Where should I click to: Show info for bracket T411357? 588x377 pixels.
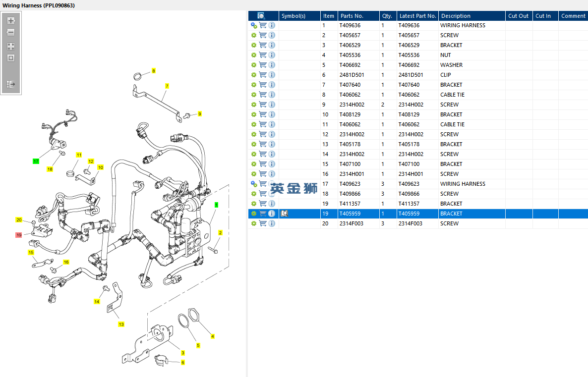(x=272, y=204)
